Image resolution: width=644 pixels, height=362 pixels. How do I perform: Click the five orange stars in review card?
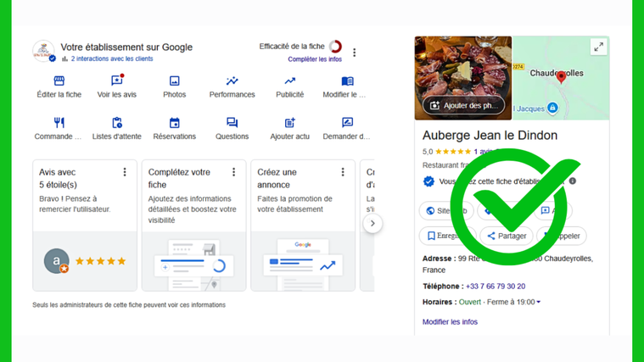101,261
